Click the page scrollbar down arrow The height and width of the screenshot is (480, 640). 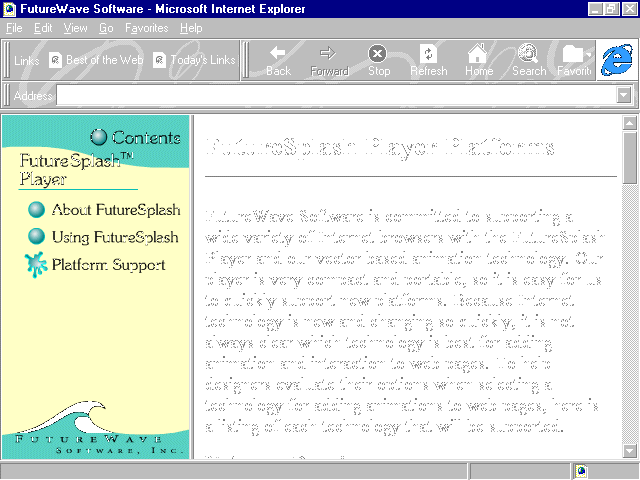tap(630, 451)
